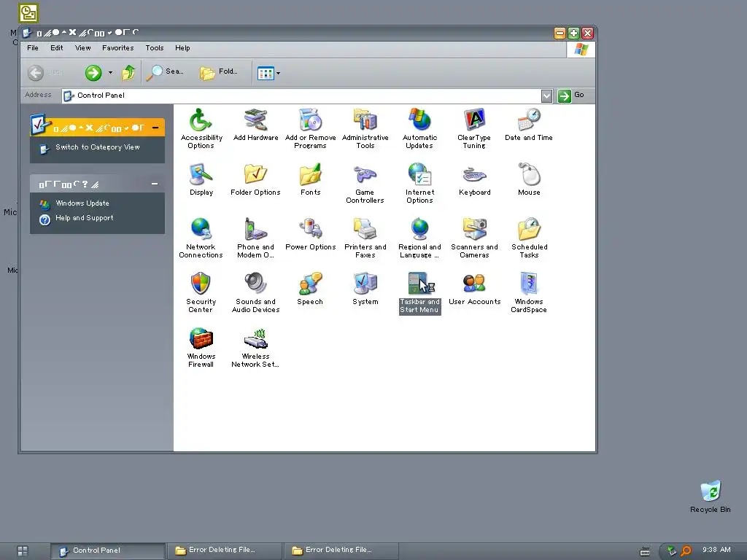
Task: Open Regional and Language Options icon
Action: [419, 238]
